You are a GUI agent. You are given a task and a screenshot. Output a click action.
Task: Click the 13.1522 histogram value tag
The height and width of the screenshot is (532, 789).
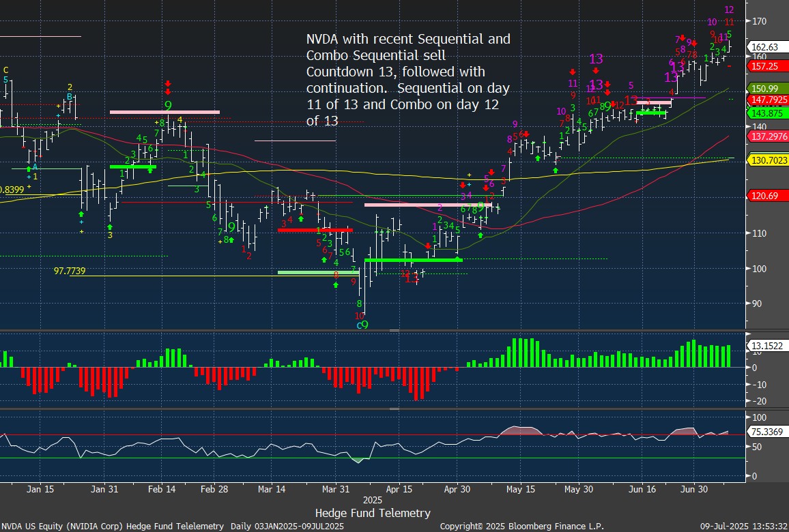(767, 346)
